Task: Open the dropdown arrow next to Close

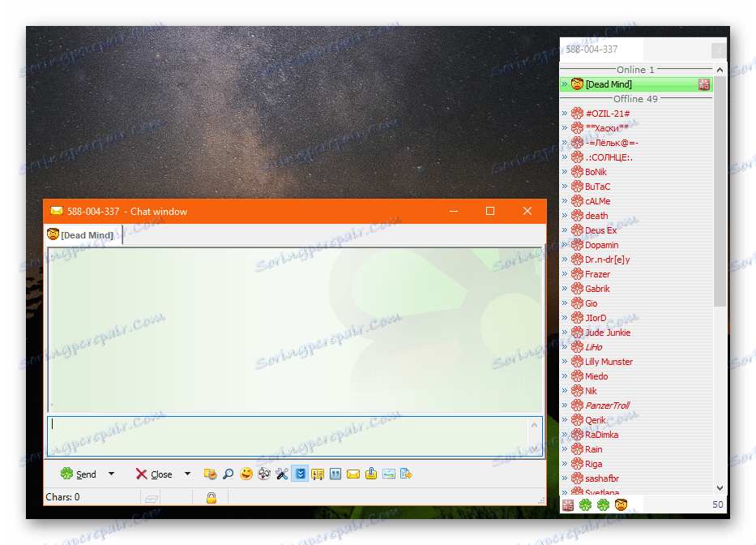Action: click(187, 474)
